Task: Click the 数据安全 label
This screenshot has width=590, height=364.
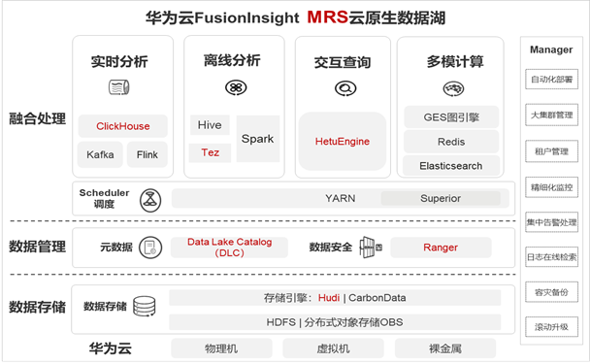Action: (x=331, y=248)
